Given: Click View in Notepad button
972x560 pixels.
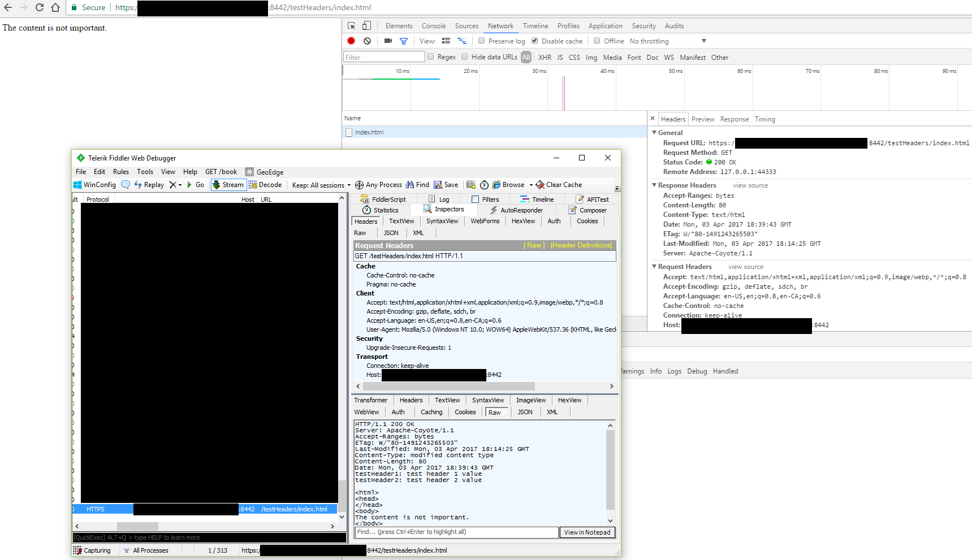Looking at the screenshot, I should (x=587, y=532).
